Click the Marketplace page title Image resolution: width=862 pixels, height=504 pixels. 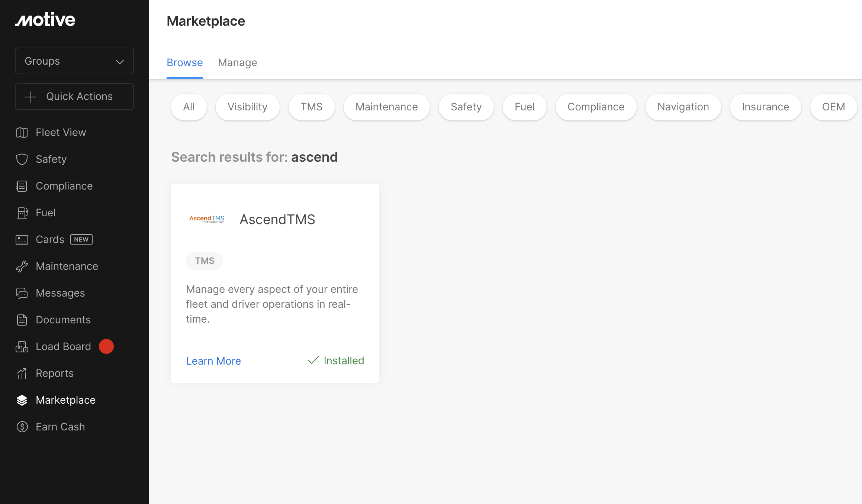click(206, 21)
